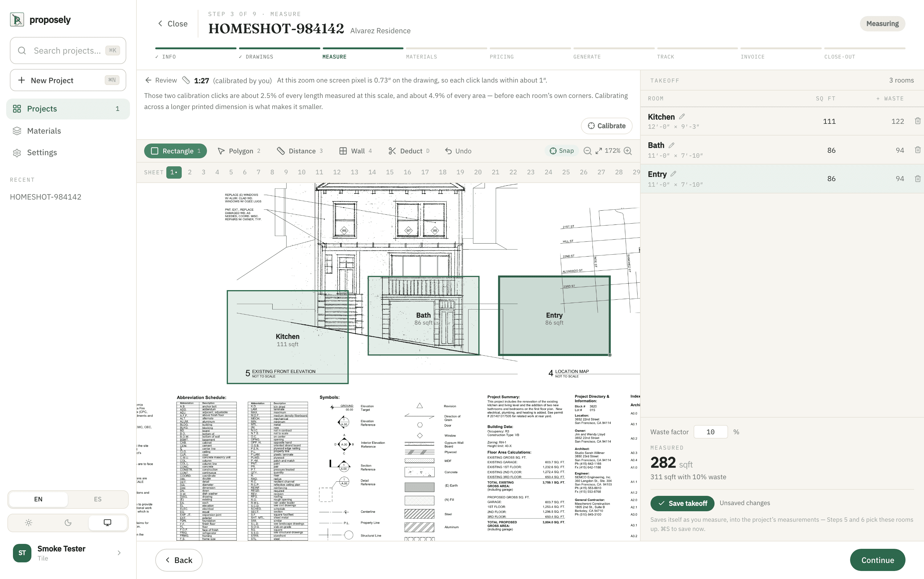The height and width of the screenshot is (579, 924).
Task: Jump to the GENERATE step
Action: tap(614, 54)
